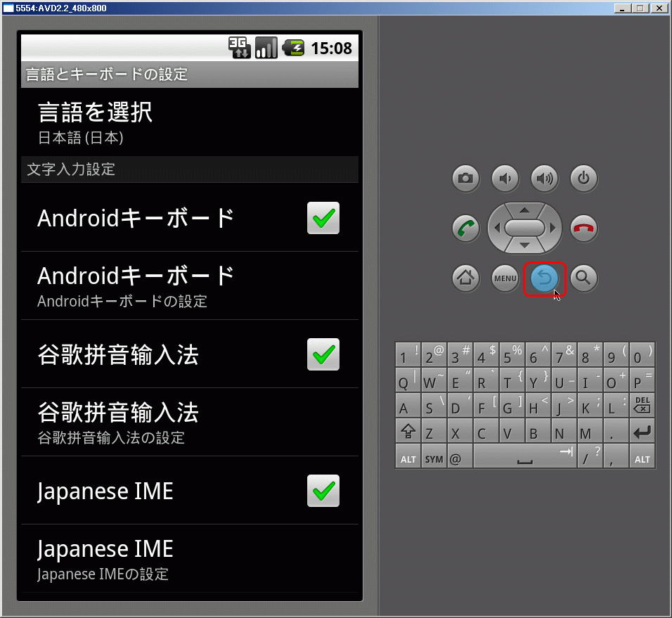672x618 pixels.
Task: Click the number 9 key
Action: click(616, 354)
